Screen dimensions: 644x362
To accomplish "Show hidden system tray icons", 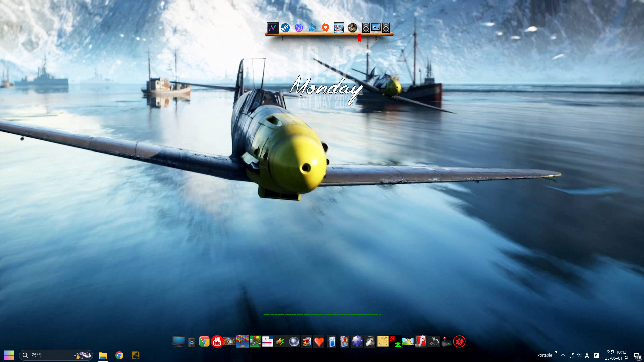I will (x=563, y=355).
